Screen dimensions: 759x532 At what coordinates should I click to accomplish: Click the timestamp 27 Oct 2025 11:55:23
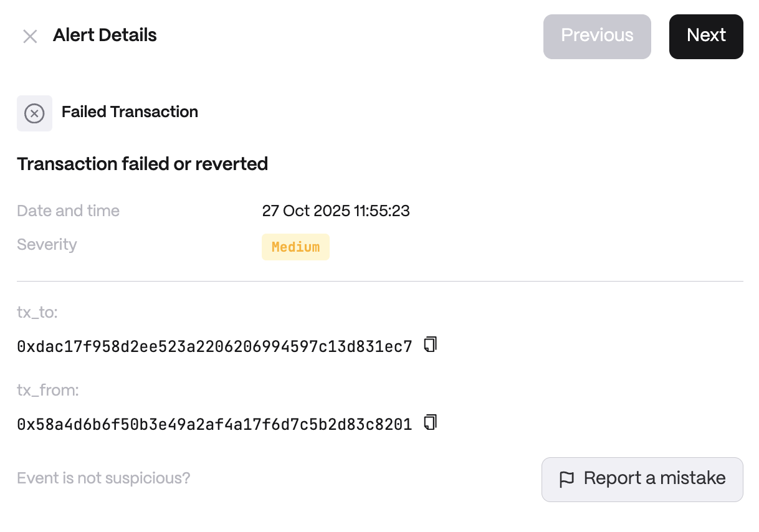point(336,211)
